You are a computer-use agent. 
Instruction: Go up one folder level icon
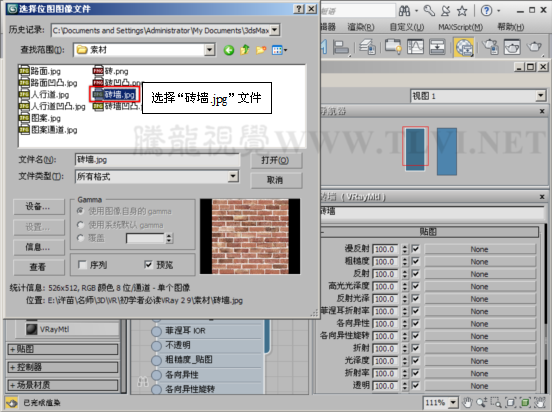[245, 50]
